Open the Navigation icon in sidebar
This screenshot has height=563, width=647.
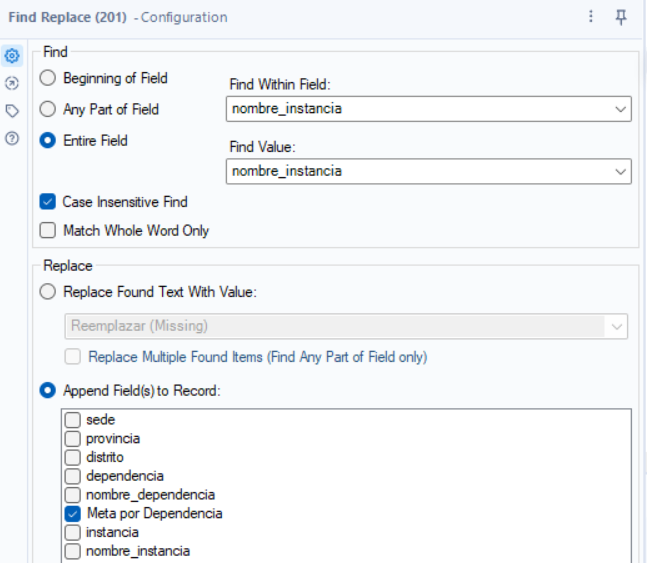tap(12, 84)
